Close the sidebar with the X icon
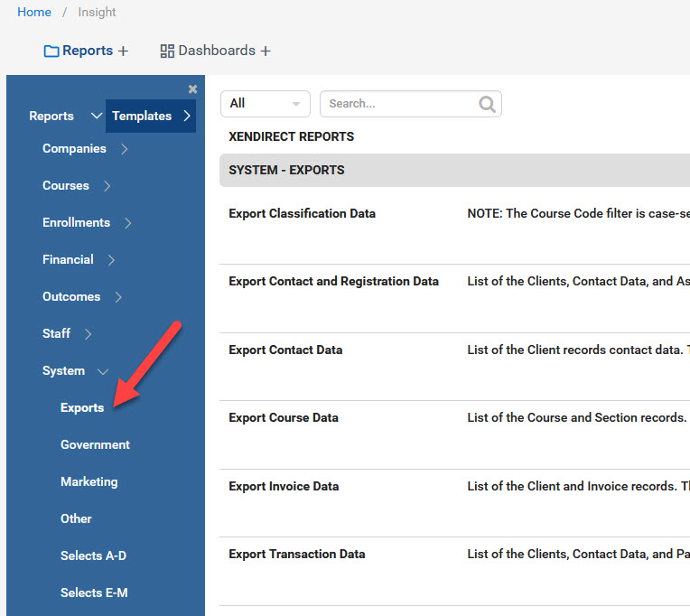The height and width of the screenshot is (616, 690). tap(192, 89)
